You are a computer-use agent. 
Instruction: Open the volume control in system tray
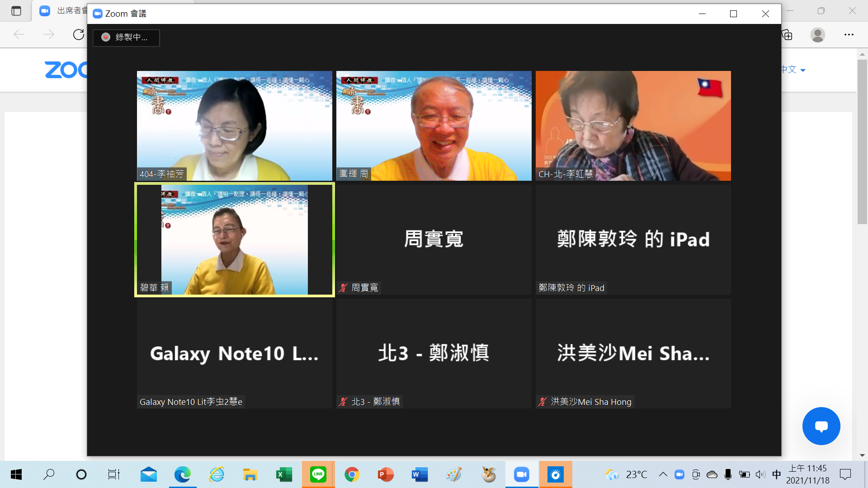[x=760, y=474]
